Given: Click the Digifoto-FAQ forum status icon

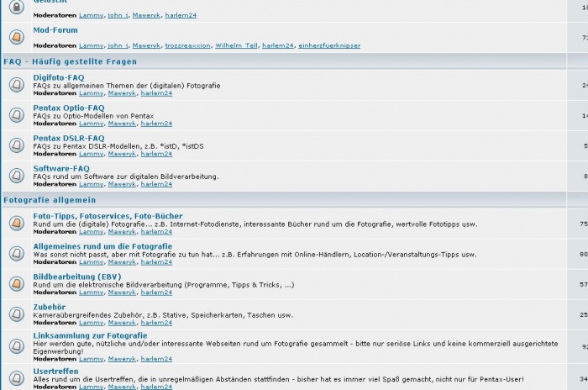Looking at the screenshot, I should (x=17, y=84).
